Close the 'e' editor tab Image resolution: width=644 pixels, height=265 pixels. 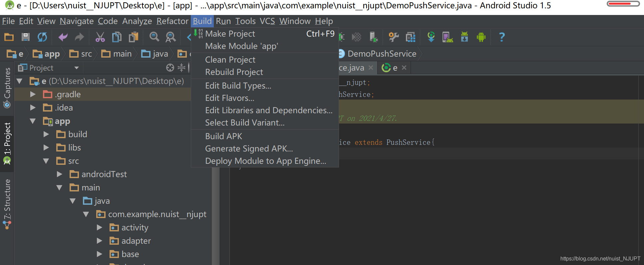point(404,68)
